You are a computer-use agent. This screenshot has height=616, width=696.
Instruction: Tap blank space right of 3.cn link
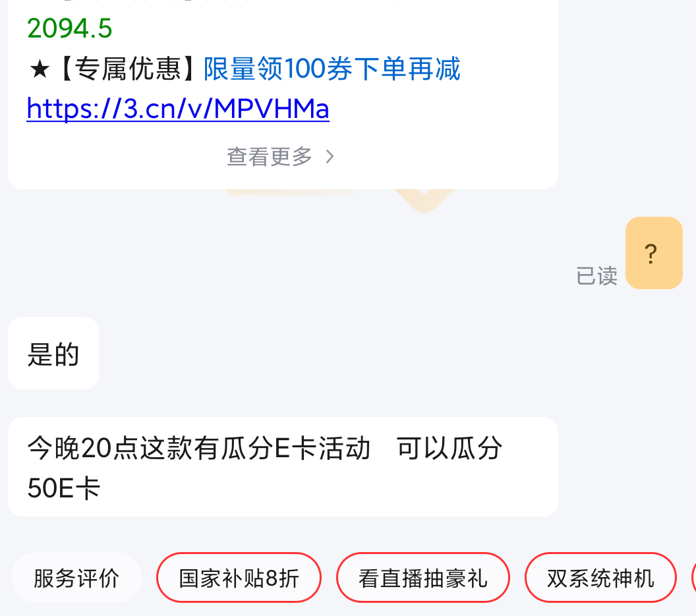pyautogui.click(x=440, y=108)
